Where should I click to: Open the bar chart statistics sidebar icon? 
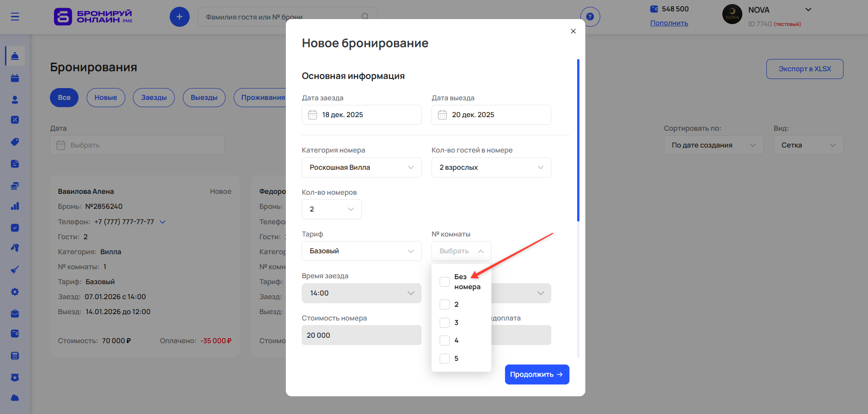click(x=15, y=206)
